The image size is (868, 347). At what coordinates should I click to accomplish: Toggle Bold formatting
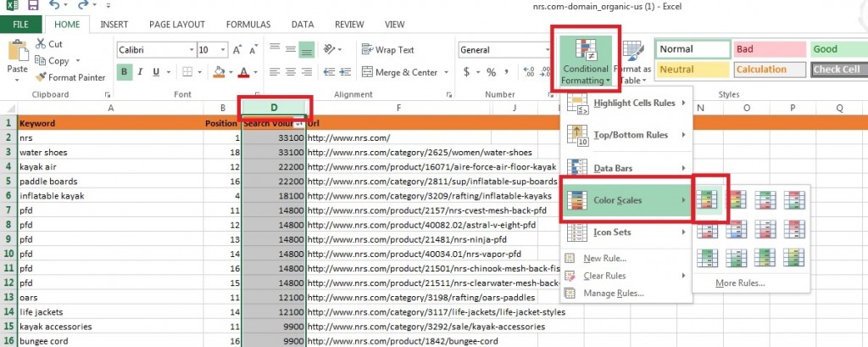pyautogui.click(x=125, y=72)
